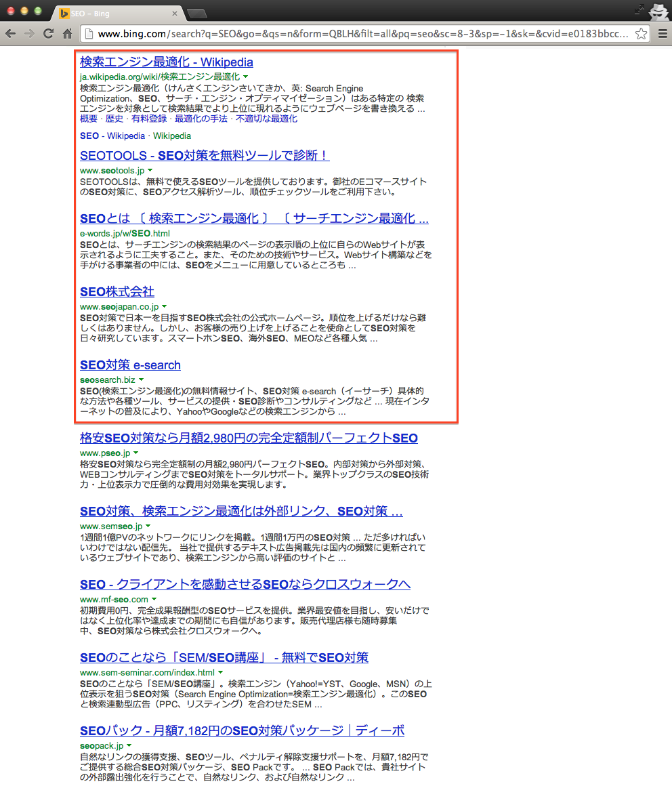Open the 最適化の手法 sublink
The width and height of the screenshot is (672, 786).
click(201, 119)
